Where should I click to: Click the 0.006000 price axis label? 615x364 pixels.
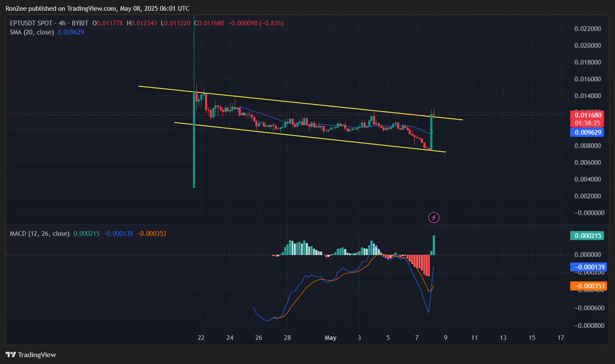(x=587, y=163)
